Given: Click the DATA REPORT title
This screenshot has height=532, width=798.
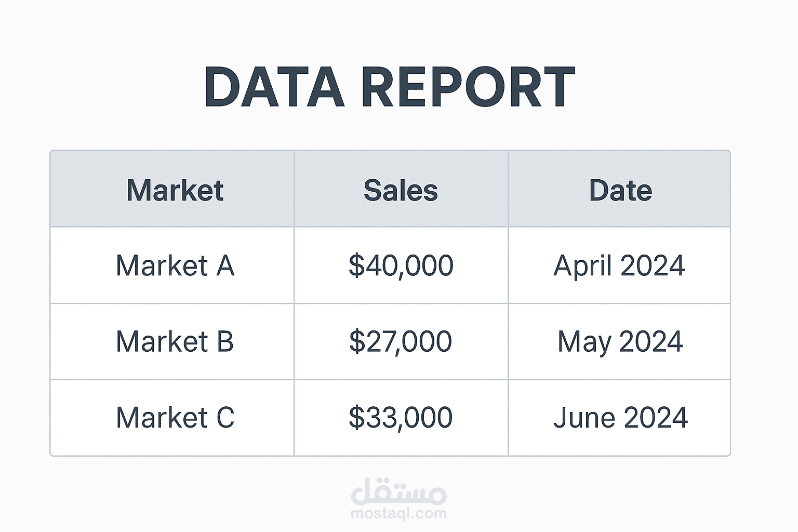Looking at the screenshot, I should [390, 87].
